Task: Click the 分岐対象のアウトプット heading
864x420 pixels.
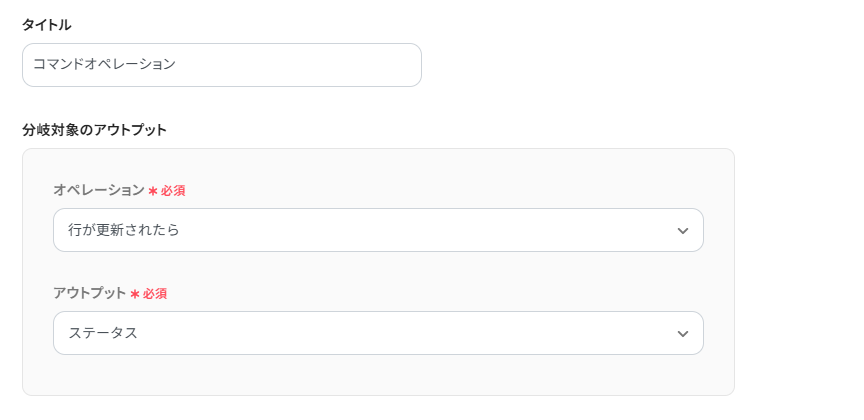Action: [x=94, y=130]
